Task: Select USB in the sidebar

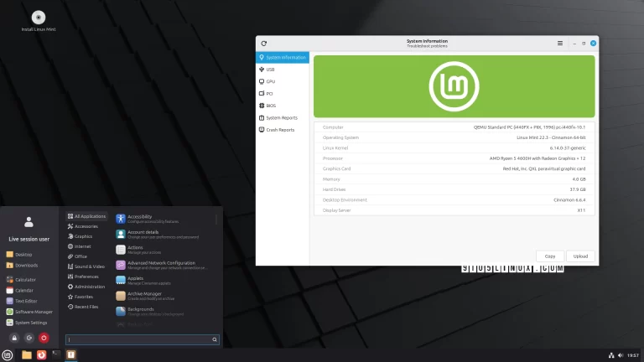Action: [270, 70]
